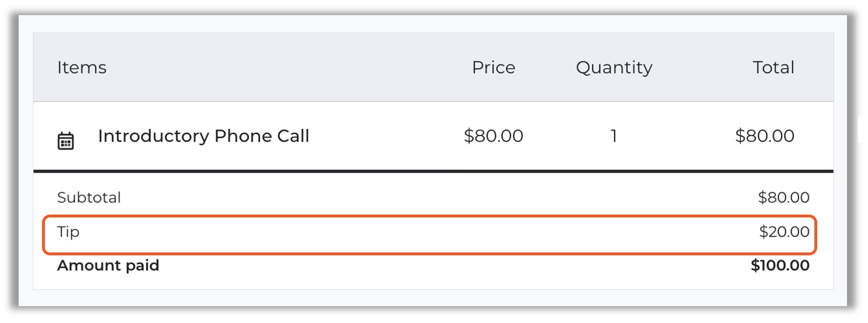Screen dimensions: 868x323
Task: Select the Total column header
Action: point(773,68)
